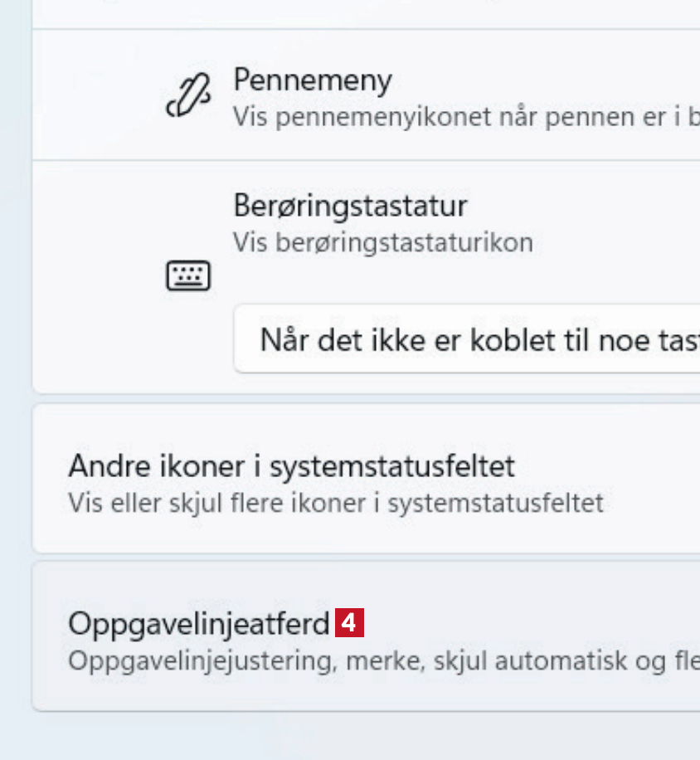This screenshot has height=760, width=700.
Task: Click the "Vis berøringstastaturikon" description text
Action: [382, 243]
